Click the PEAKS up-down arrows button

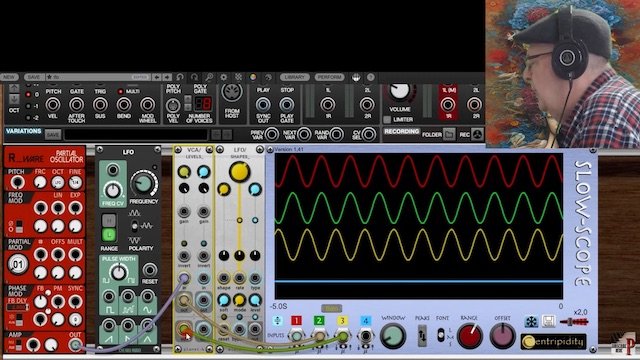pyautogui.click(x=422, y=336)
